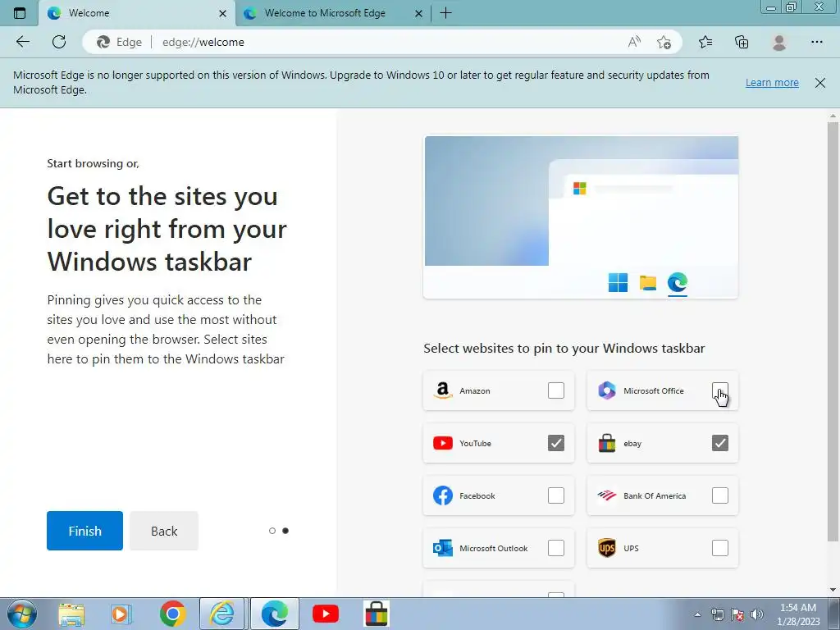Click the vertical page scrollbar
840x630 pixels.
tap(833, 331)
